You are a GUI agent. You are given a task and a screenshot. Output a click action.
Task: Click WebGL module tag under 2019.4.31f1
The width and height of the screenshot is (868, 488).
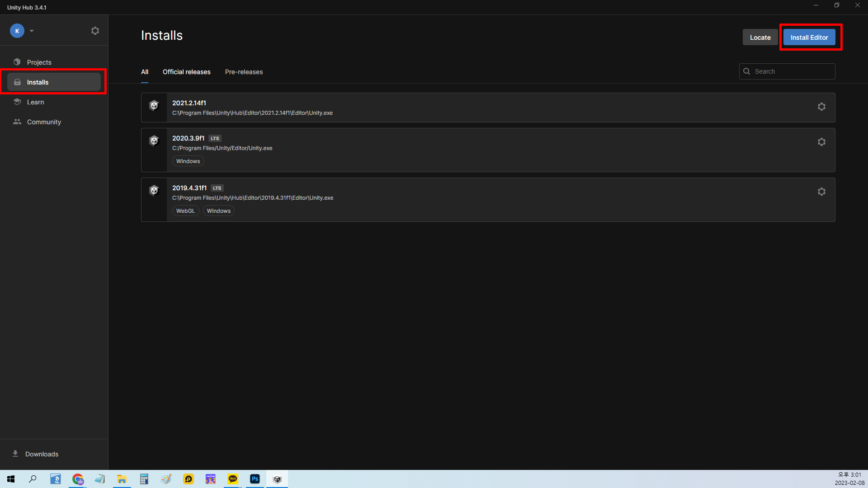[185, 211]
